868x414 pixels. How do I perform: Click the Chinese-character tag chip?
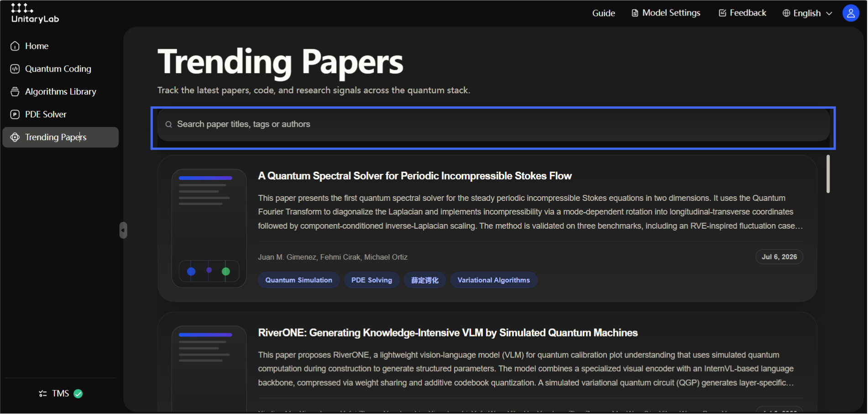click(x=425, y=280)
